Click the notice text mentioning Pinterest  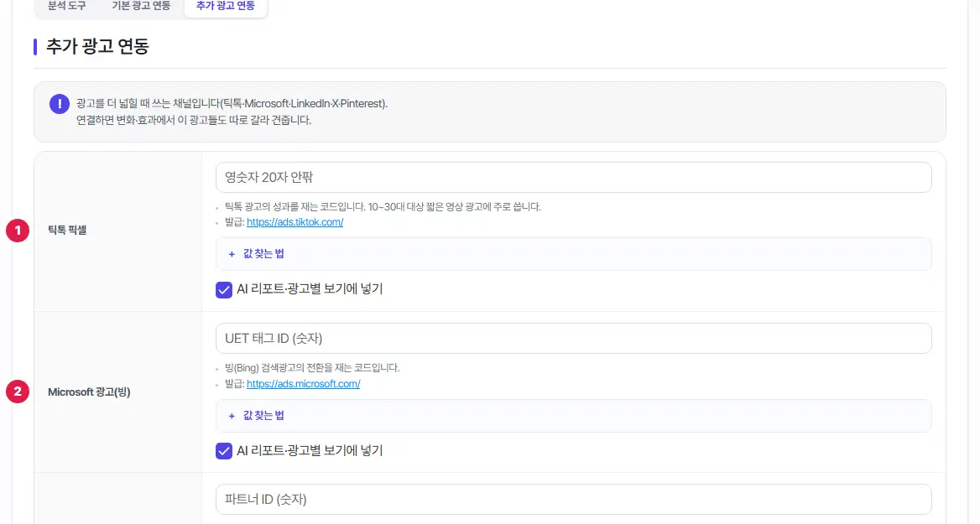[x=232, y=104]
